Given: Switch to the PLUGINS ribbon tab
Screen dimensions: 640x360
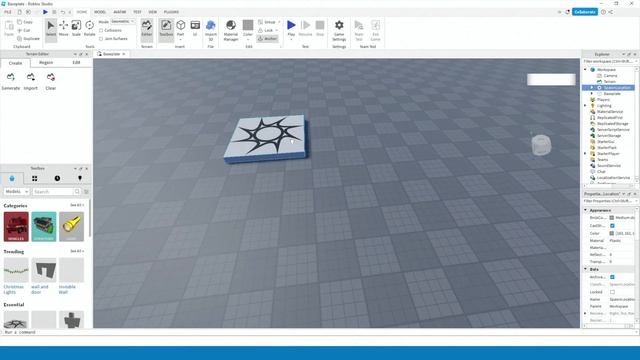Looking at the screenshot, I should [171, 12].
